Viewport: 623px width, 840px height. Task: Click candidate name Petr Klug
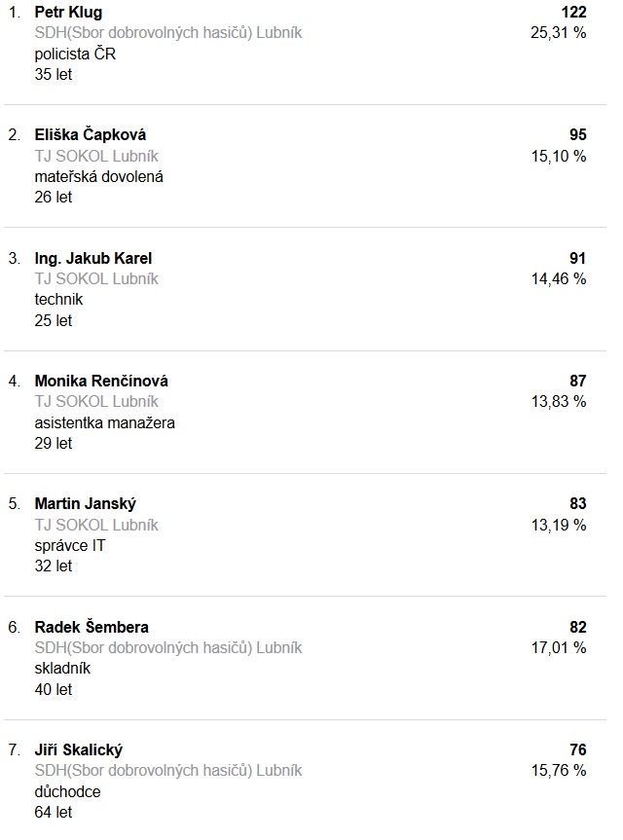pos(68,12)
